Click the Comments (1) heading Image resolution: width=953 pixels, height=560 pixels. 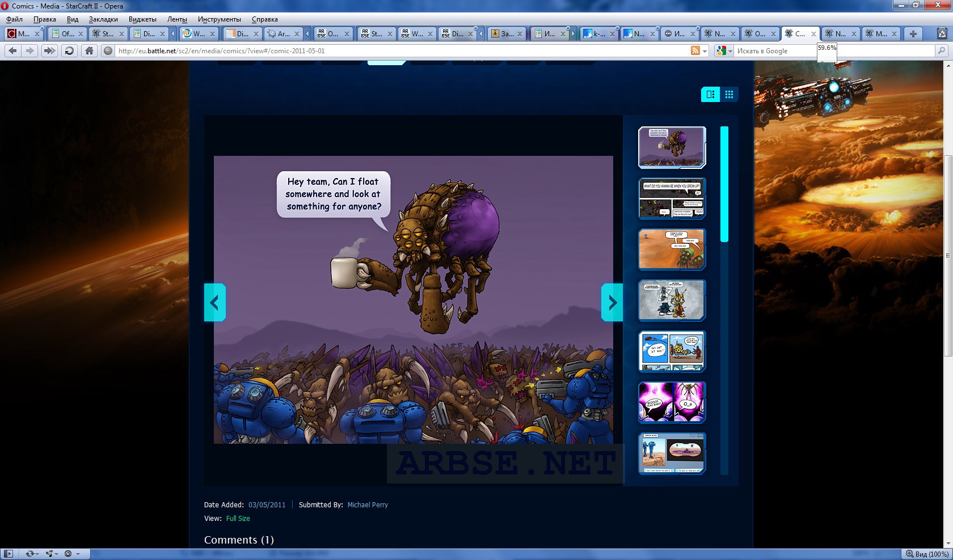(x=239, y=540)
